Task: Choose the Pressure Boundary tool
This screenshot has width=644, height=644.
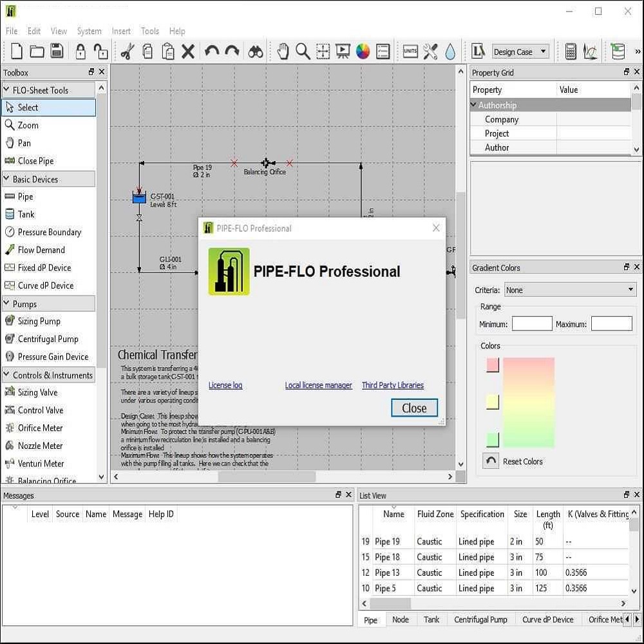Action: 48,232
